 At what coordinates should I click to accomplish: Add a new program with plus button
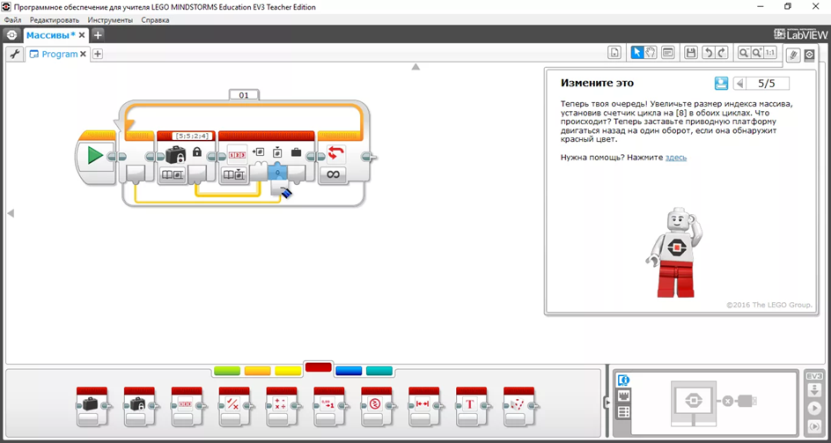point(98,54)
